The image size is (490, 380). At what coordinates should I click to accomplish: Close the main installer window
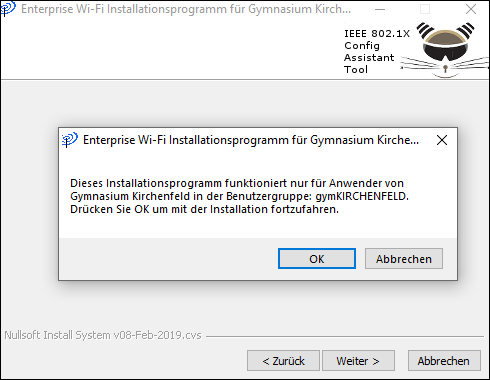pyautogui.click(x=471, y=9)
